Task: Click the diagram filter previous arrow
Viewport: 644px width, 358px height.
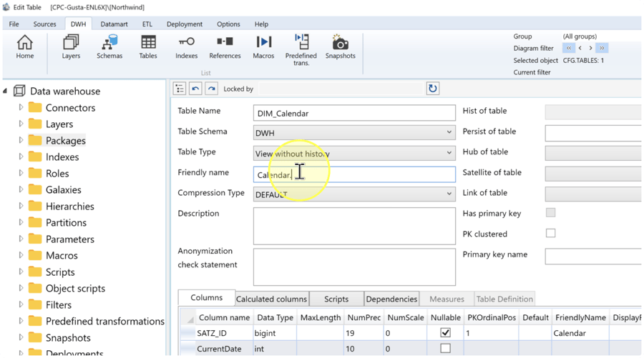Action: (x=580, y=48)
